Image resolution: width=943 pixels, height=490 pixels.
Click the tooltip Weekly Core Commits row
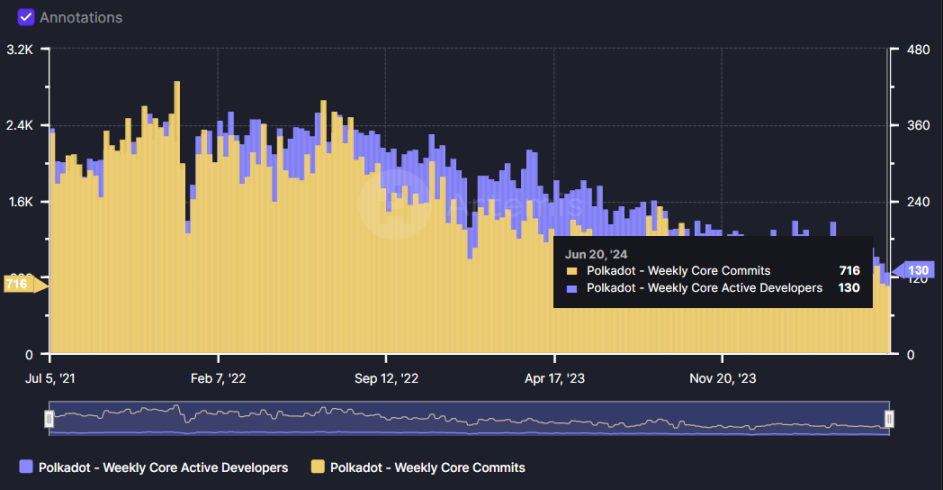point(713,271)
